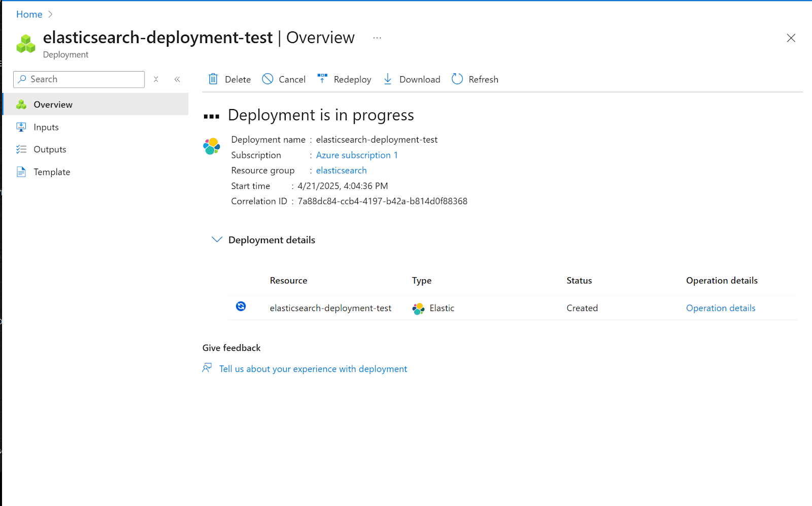Refresh the deployment status
812x506 pixels.
457,79
